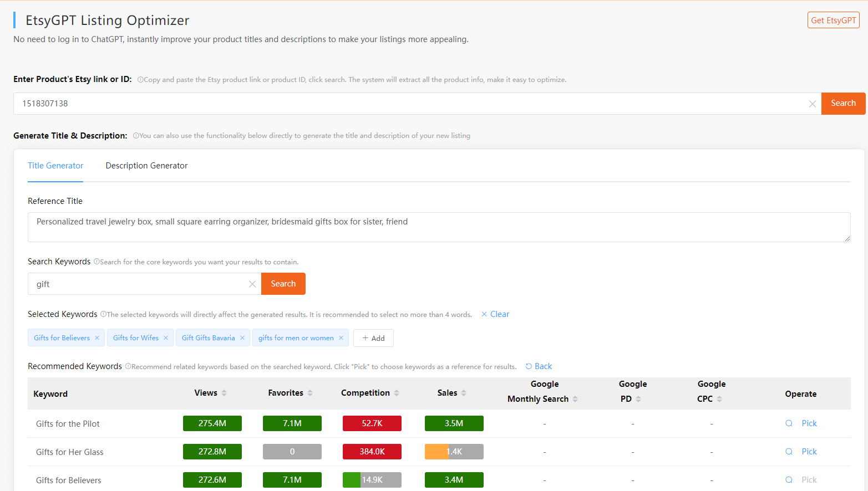Click the magnifier icon beside 'Gifts for Her Glass'

tap(789, 451)
